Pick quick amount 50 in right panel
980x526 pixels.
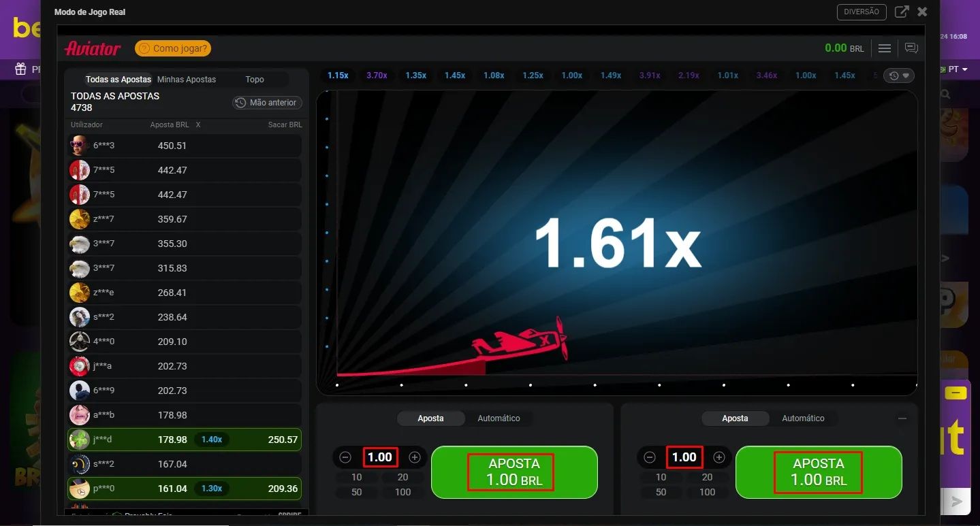(x=661, y=492)
